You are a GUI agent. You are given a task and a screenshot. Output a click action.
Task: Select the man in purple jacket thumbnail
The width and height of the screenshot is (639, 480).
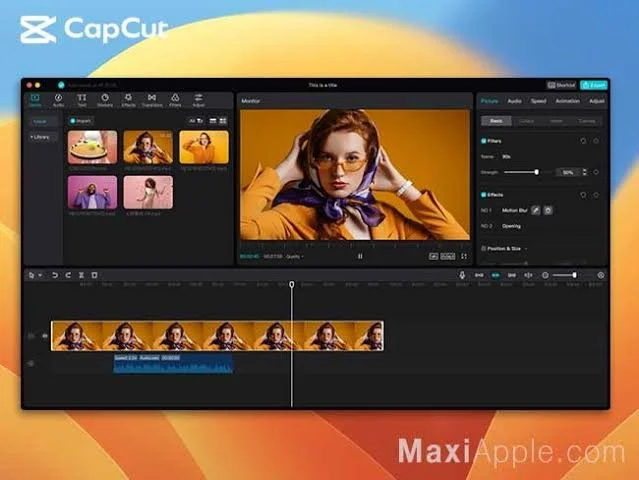point(93,192)
